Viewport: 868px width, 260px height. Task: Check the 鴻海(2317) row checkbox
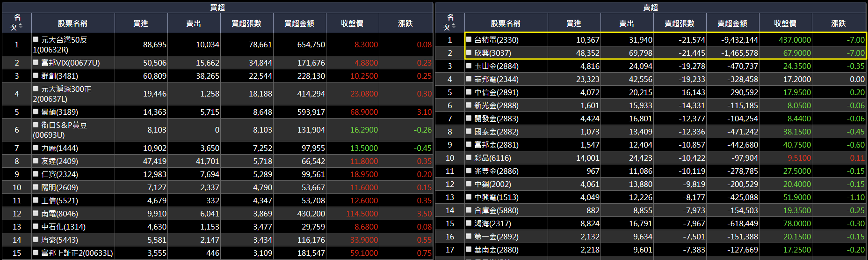tap(469, 223)
